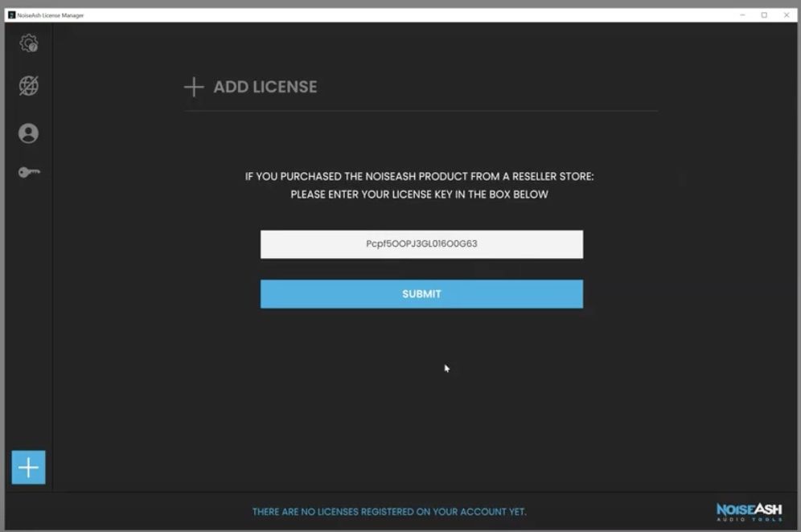Screen dimensions: 801x532
Task: Submit the entered license key
Action: pyautogui.click(x=421, y=294)
